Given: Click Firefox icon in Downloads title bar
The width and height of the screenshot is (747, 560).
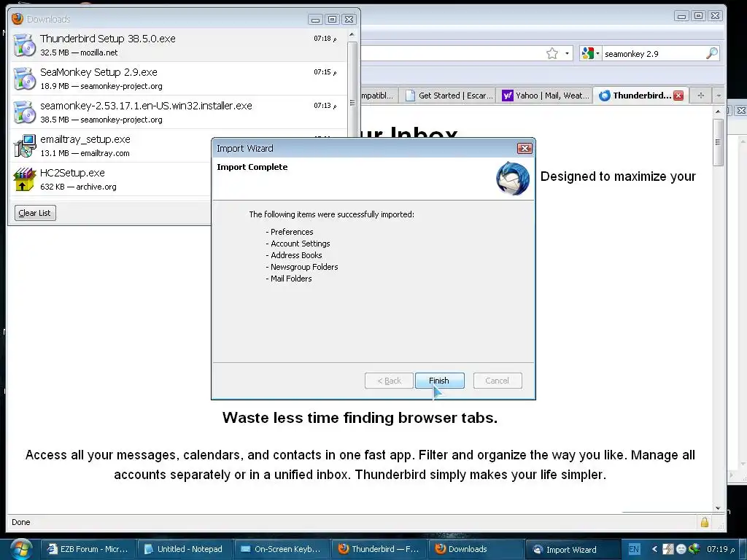Looking at the screenshot, I should pyautogui.click(x=18, y=18).
